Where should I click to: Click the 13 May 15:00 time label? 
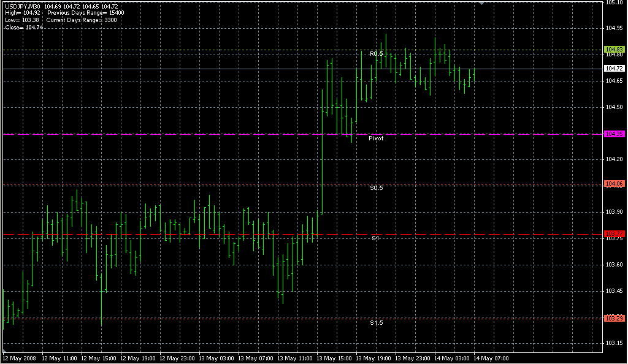(334, 358)
